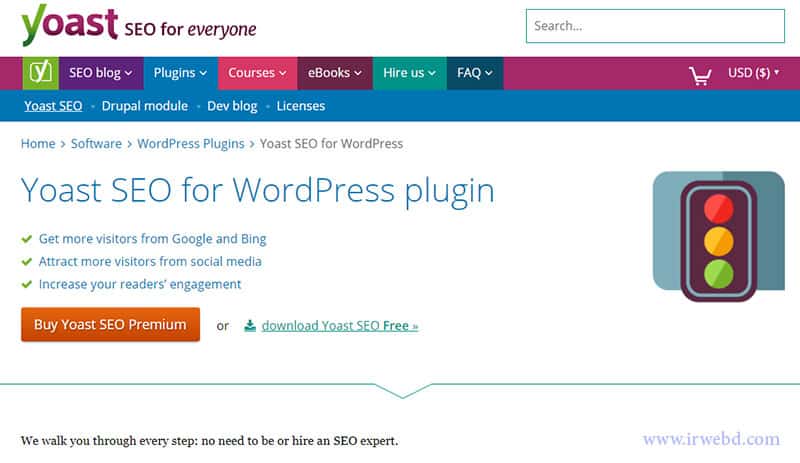Click the Yoast logo at top left
Viewport: 800px width, 463px height.
pos(69,25)
